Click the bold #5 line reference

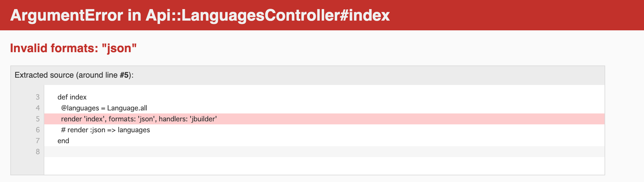[x=124, y=75]
